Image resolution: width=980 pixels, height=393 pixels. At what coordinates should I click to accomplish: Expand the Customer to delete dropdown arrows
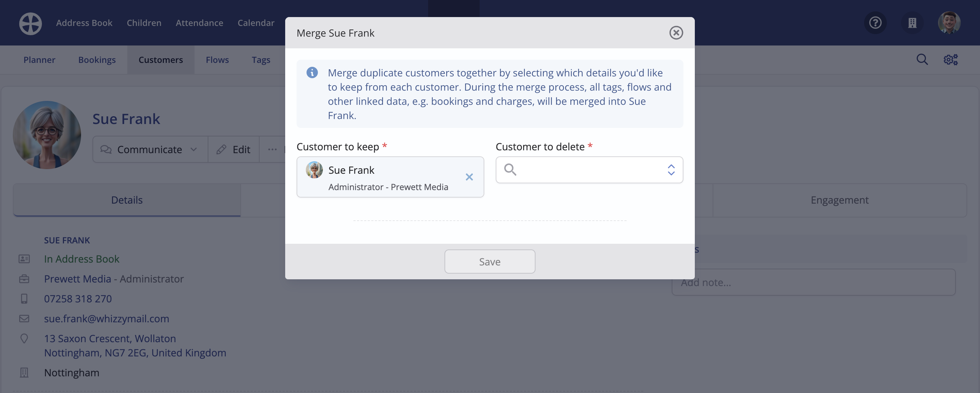671,169
